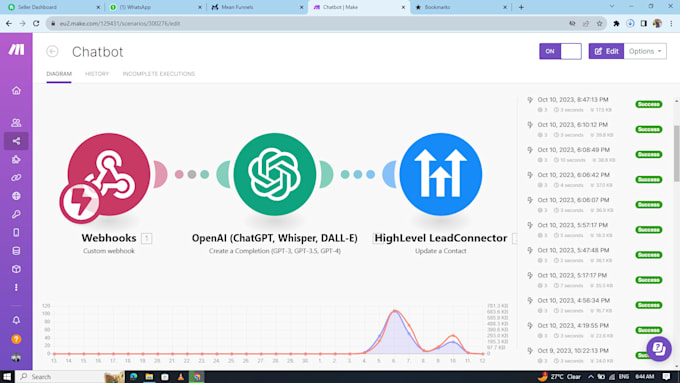680x383 pixels.
Task: Open Windows Start menu
Action: click(7, 376)
